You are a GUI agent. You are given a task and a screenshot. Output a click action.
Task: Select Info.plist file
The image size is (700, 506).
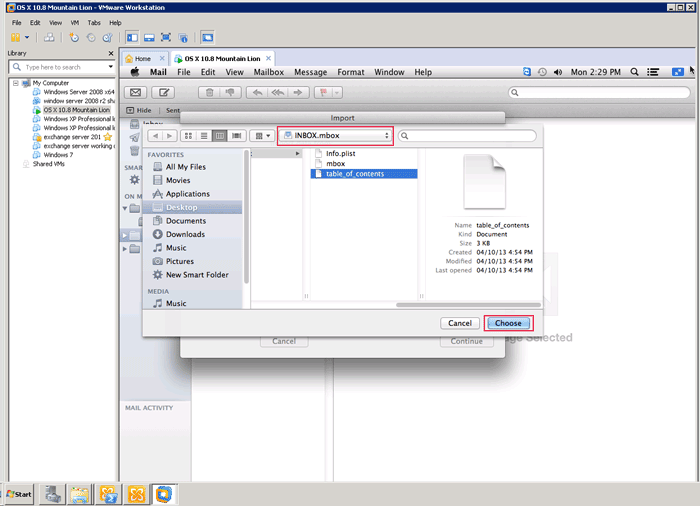pyautogui.click(x=341, y=153)
